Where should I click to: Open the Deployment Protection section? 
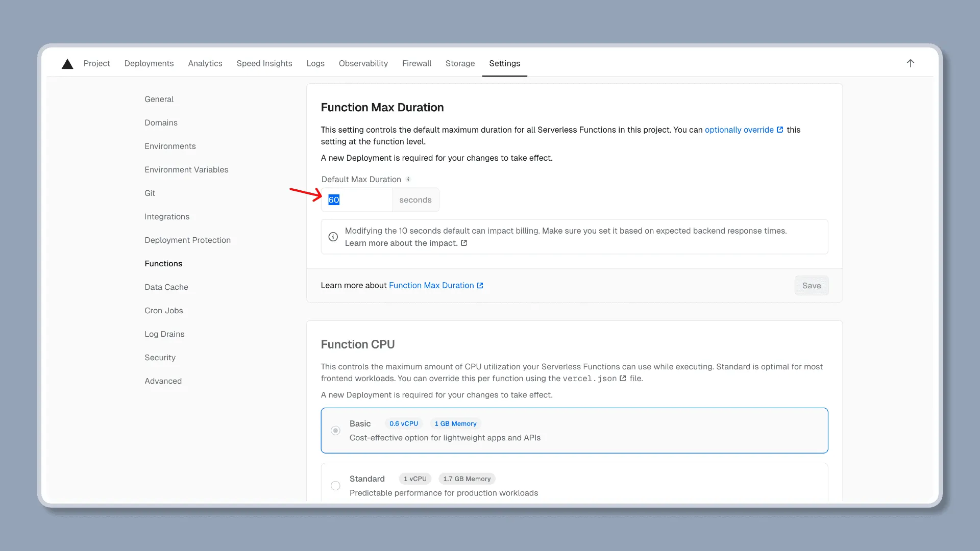187,240
